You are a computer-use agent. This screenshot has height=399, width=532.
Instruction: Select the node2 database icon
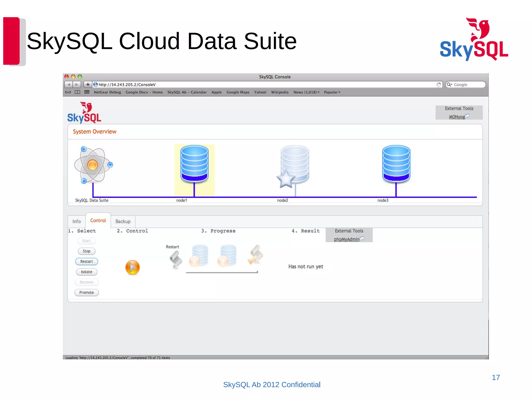click(295, 164)
